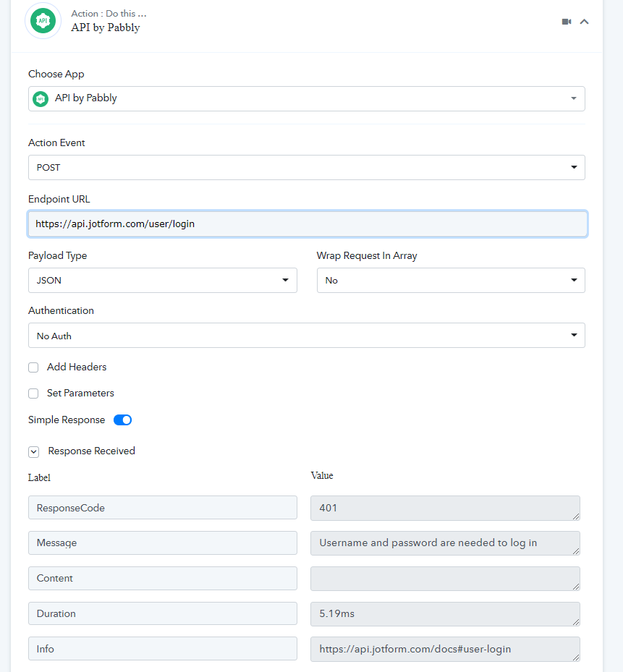The width and height of the screenshot is (623, 672).
Task: Click the resize handle of the Duration value box
Action: click(x=576, y=622)
